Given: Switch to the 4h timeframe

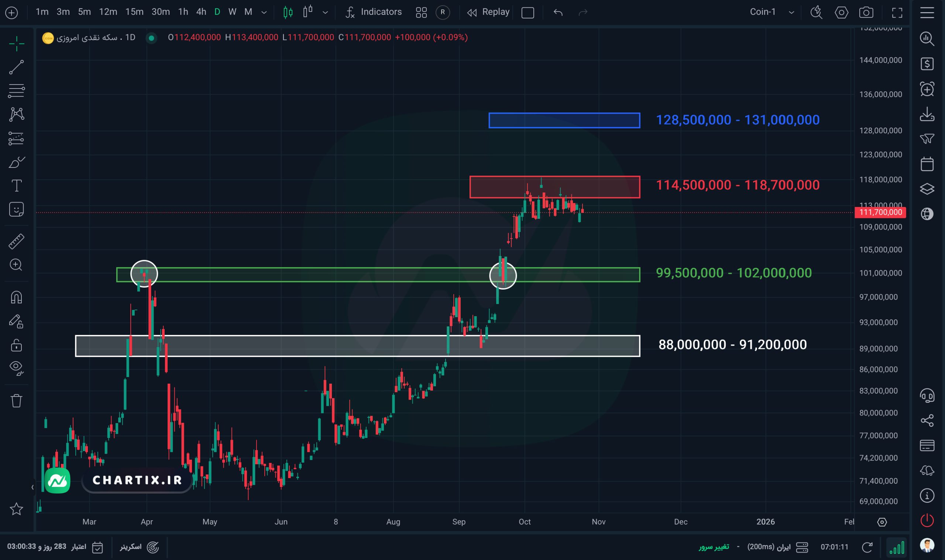Looking at the screenshot, I should (x=201, y=12).
